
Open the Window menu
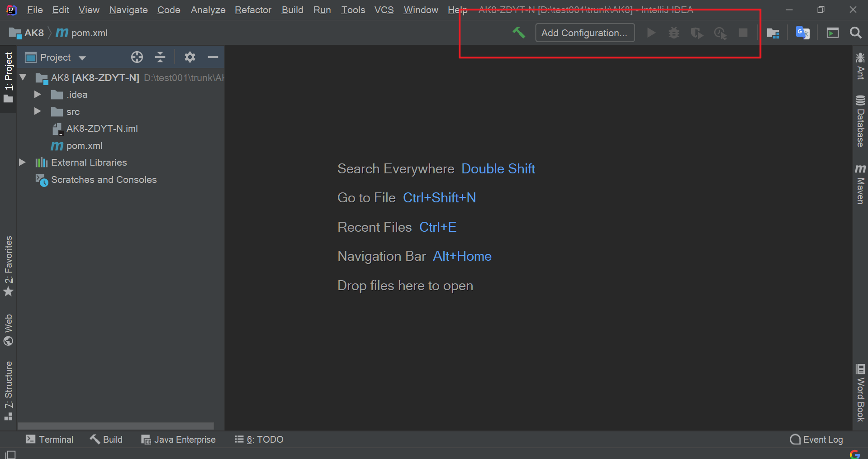[x=421, y=10]
